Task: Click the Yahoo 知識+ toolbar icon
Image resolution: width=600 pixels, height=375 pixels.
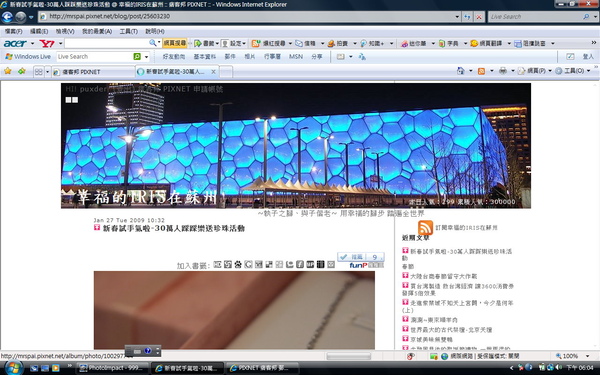Action: tap(363, 44)
